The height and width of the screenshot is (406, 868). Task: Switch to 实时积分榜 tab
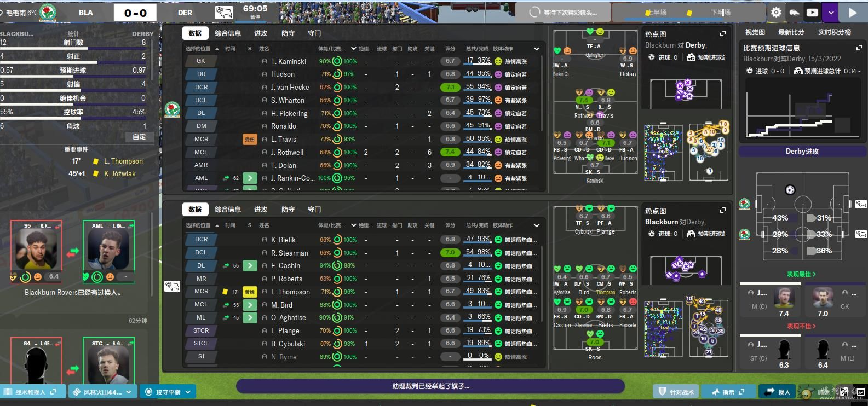click(835, 32)
